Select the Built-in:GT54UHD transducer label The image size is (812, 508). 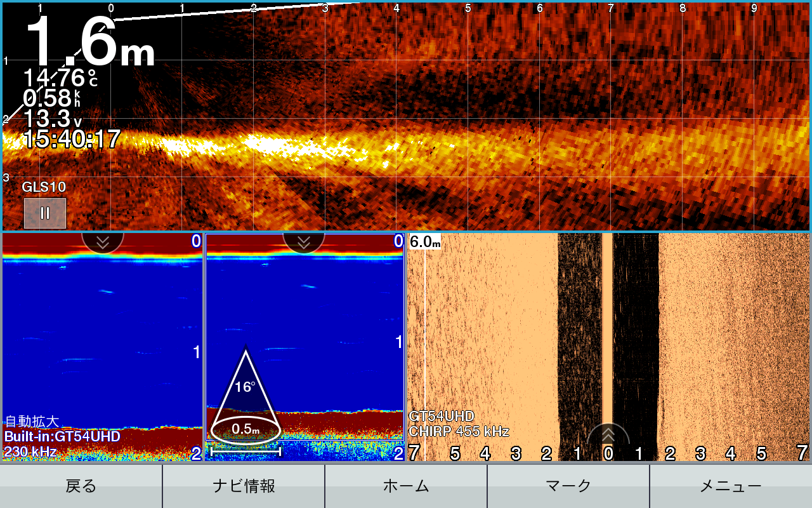(62, 436)
